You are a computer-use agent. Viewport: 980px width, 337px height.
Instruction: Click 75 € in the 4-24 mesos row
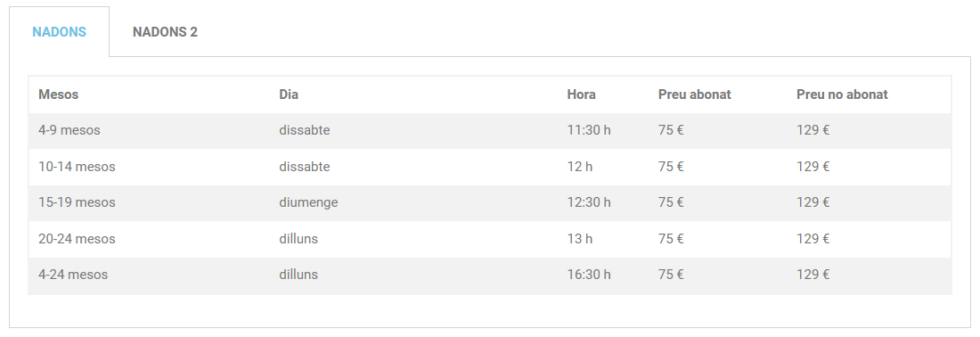[x=671, y=275]
